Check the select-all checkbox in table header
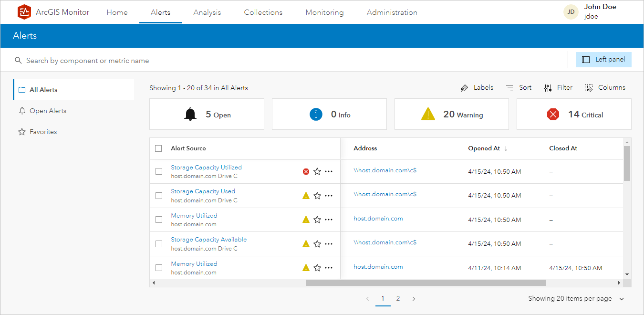 [158, 148]
